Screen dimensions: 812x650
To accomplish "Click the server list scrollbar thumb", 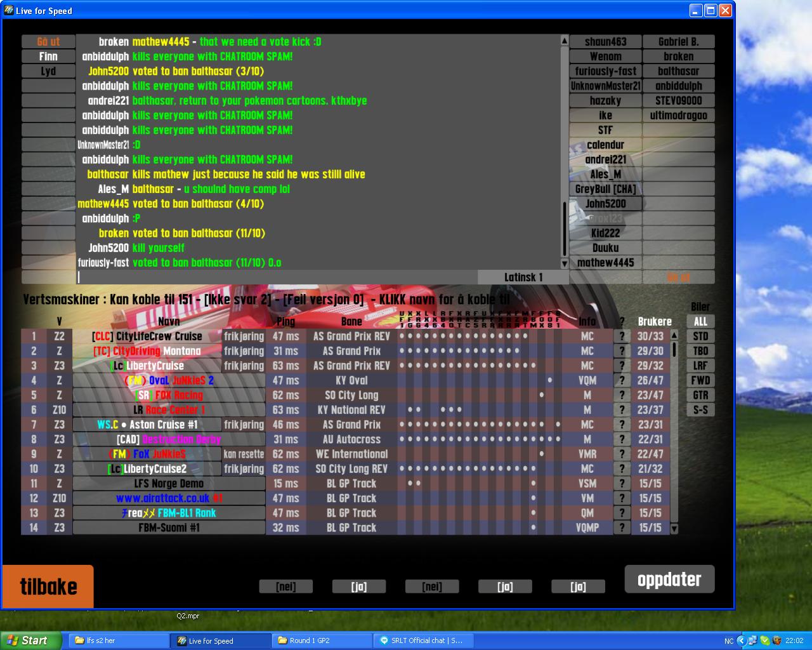I will (674, 350).
